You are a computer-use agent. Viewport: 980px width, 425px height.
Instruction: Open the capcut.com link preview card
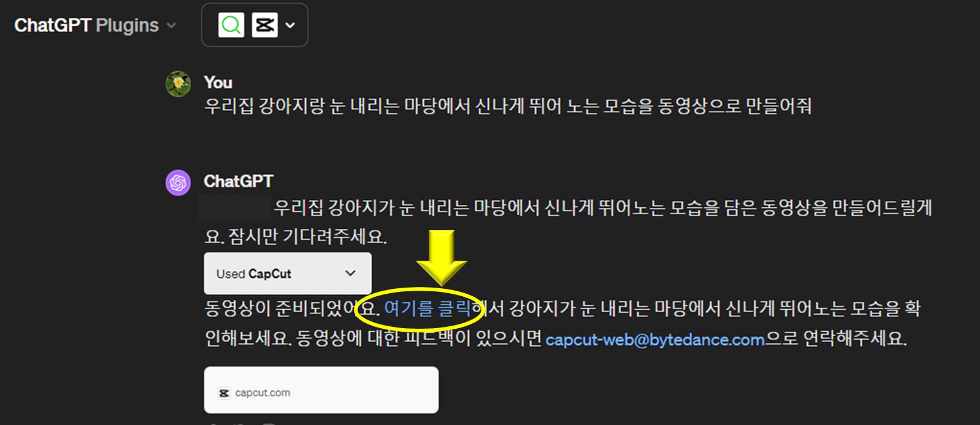click(321, 390)
